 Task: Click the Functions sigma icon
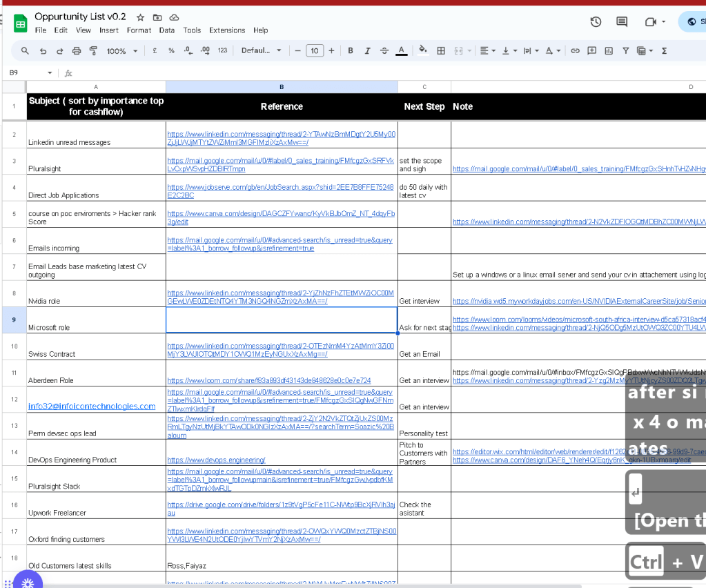tap(664, 51)
